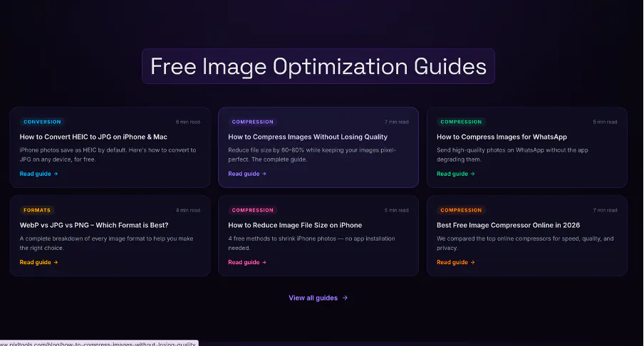Click description 'Reduce file size by 60–80%'
644x346 pixels.
(x=312, y=154)
